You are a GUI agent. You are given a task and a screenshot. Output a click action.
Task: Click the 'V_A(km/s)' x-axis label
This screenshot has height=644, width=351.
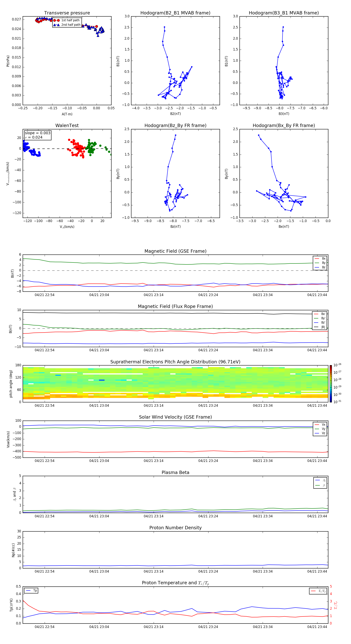pyautogui.click(x=67, y=227)
